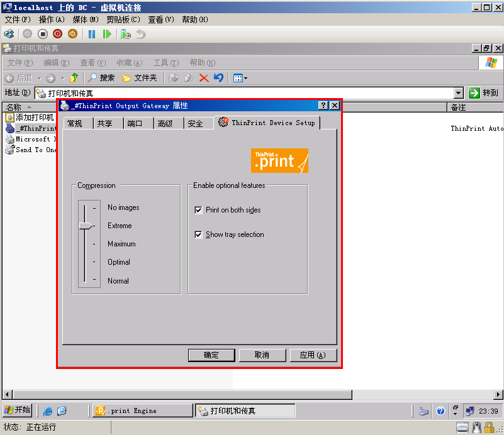
Task: Click the network connection tray icon
Action: (x=470, y=411)
